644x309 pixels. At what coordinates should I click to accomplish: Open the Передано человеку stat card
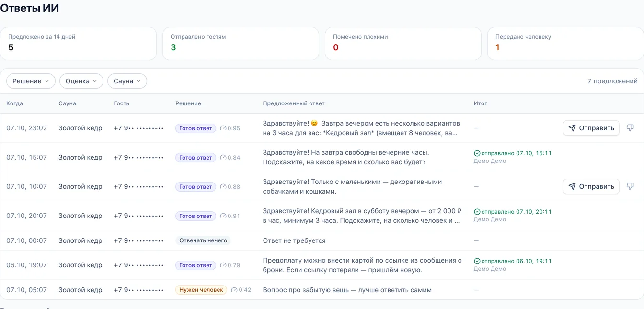(x=565, y=44)
